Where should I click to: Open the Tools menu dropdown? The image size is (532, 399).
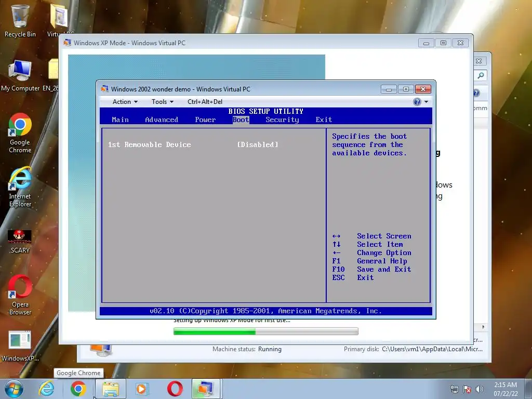tap(163, 102)
